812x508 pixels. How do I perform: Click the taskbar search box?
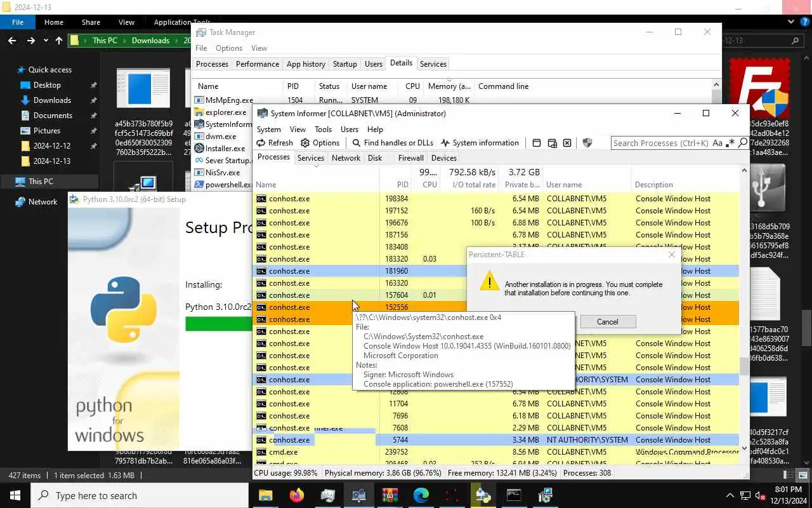(x=140, y=495)
